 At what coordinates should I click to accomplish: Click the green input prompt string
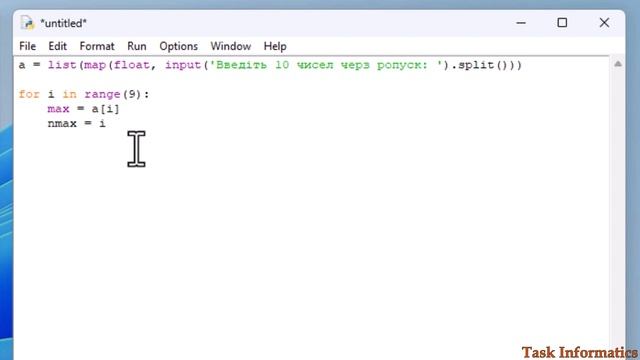coord(326,65)
